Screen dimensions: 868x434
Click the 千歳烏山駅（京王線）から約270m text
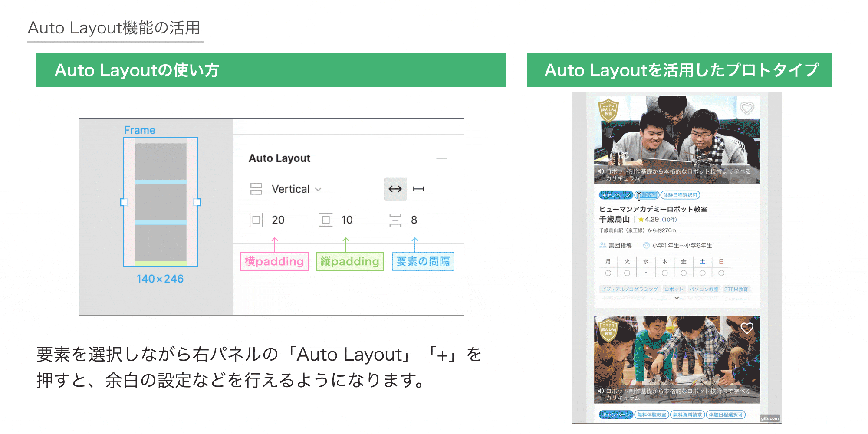click(x=638, y=230)
